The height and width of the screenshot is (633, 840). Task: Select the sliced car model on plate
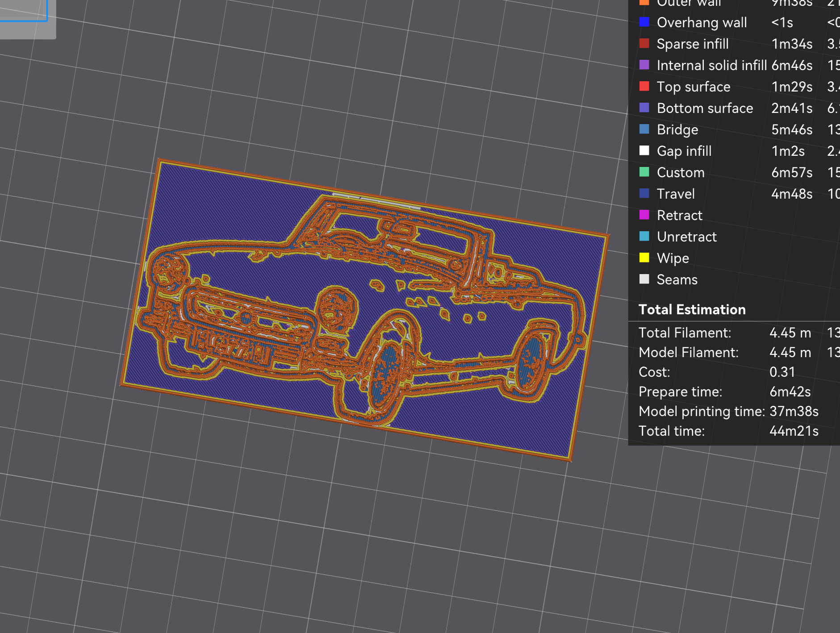tap(364, 308)
